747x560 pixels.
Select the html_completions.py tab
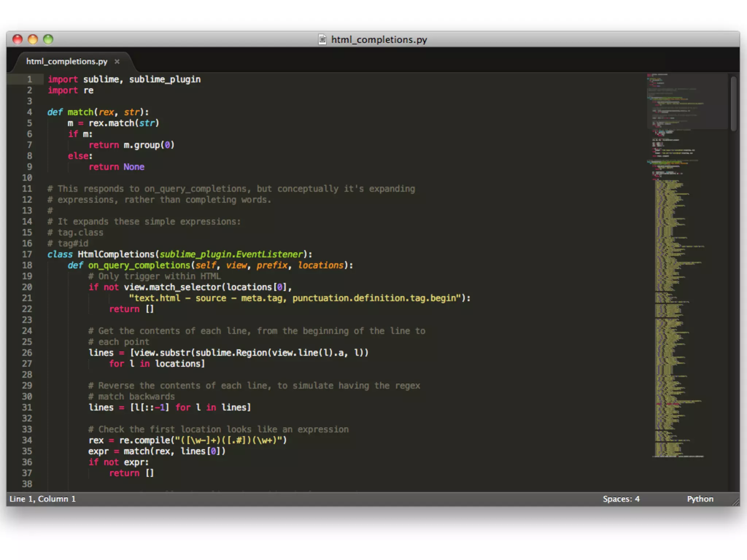(67, 62)
